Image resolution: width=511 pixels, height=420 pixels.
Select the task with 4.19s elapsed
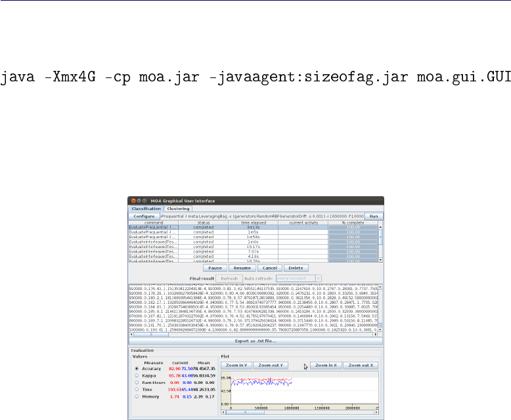254,257
